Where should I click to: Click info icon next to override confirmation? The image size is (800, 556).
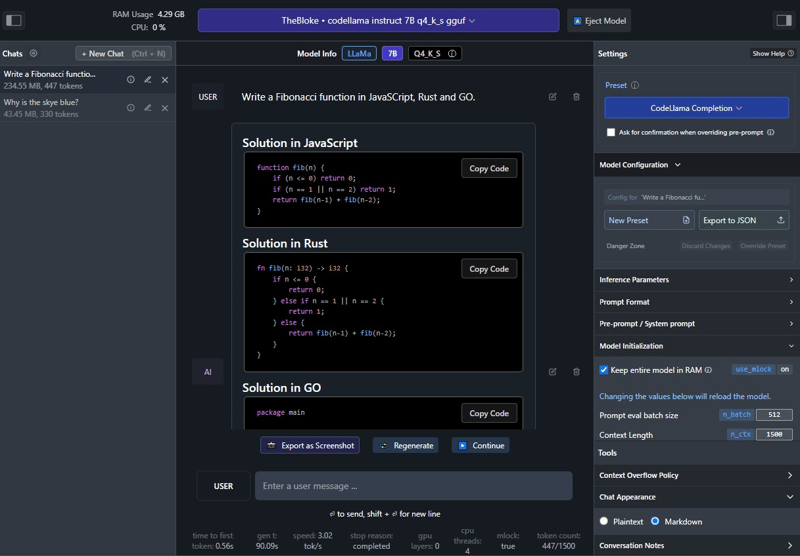pos(770,132)
